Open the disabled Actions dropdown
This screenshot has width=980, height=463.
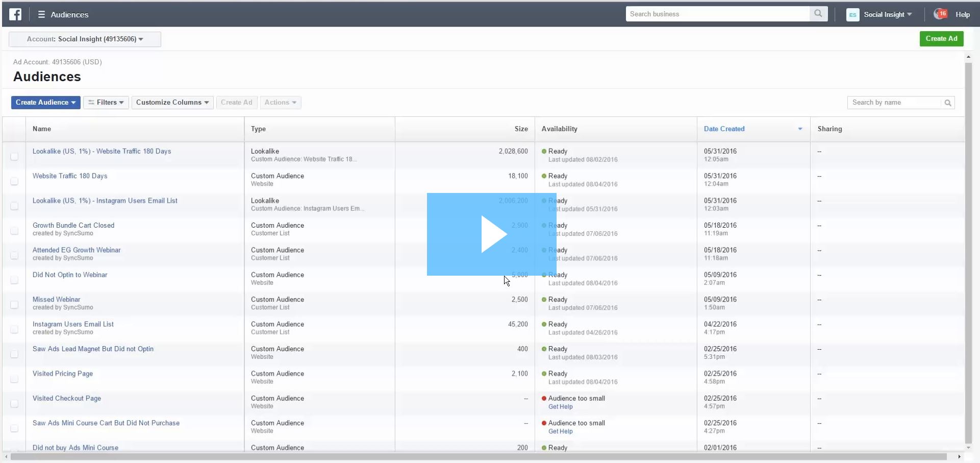(x=281, y=103)
